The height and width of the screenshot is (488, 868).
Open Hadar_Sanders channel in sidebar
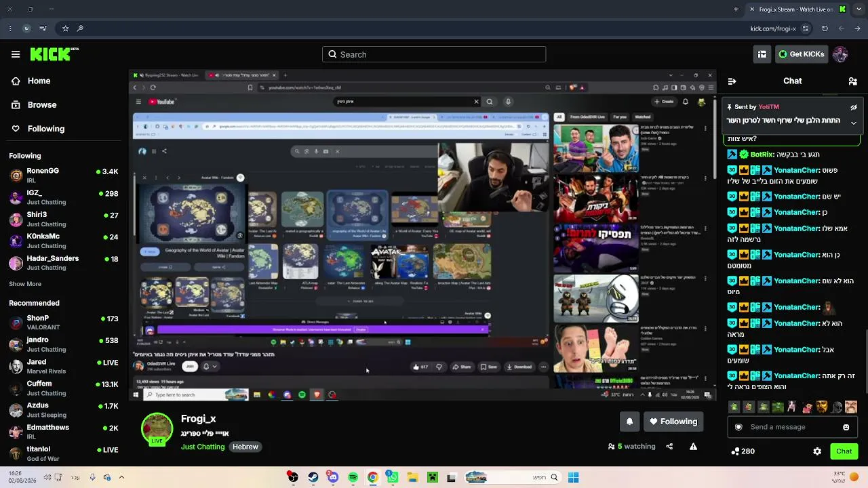pos(64,262)
